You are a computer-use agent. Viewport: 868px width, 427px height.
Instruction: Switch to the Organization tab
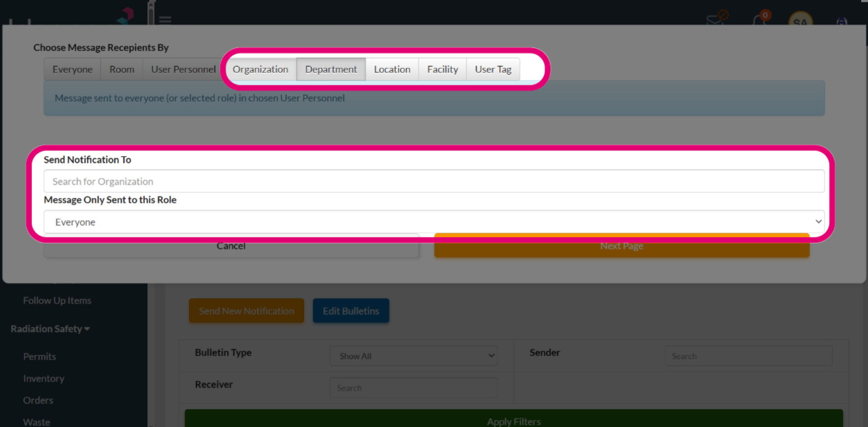click(x=260, y=69)
